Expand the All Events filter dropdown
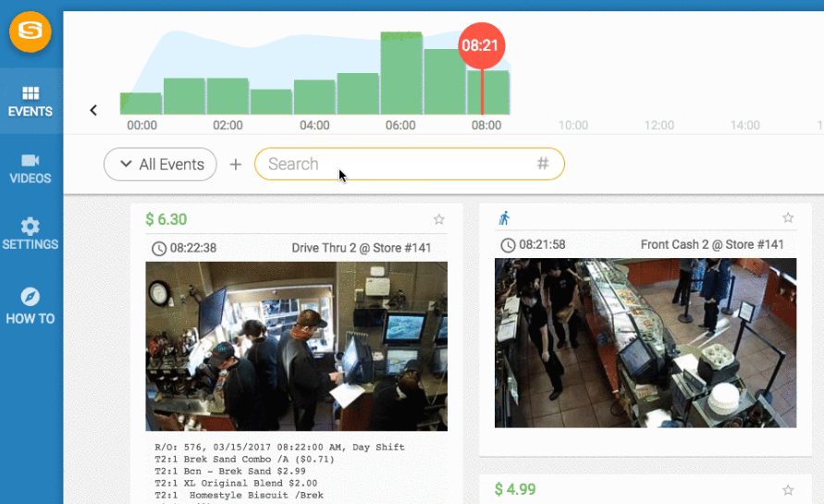This screenshot has height=504, width=824. (x=160, y=165)
